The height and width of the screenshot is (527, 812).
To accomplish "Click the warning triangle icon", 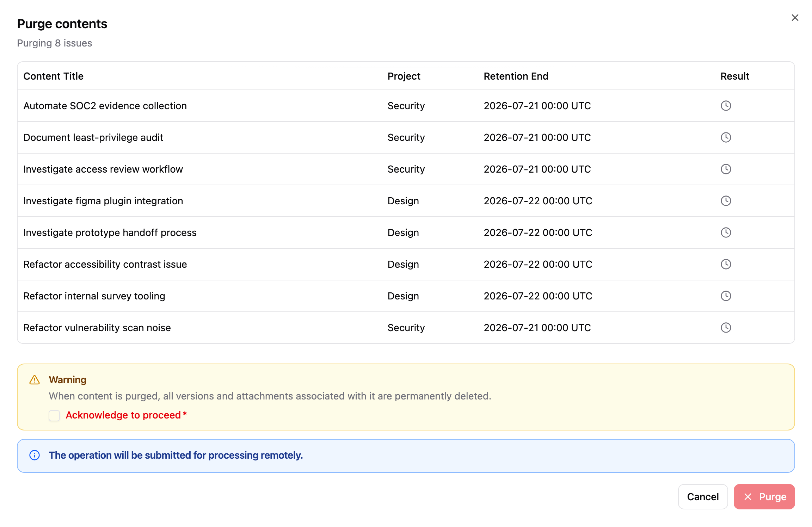I will click(x=35, y=380).
